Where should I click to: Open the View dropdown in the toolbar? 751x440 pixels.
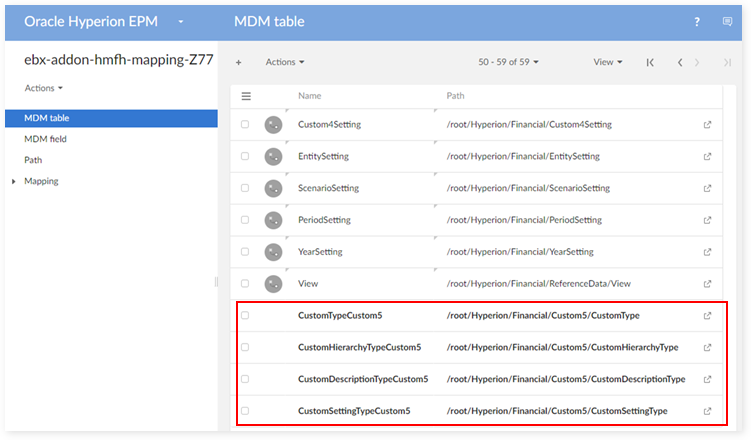608,62
